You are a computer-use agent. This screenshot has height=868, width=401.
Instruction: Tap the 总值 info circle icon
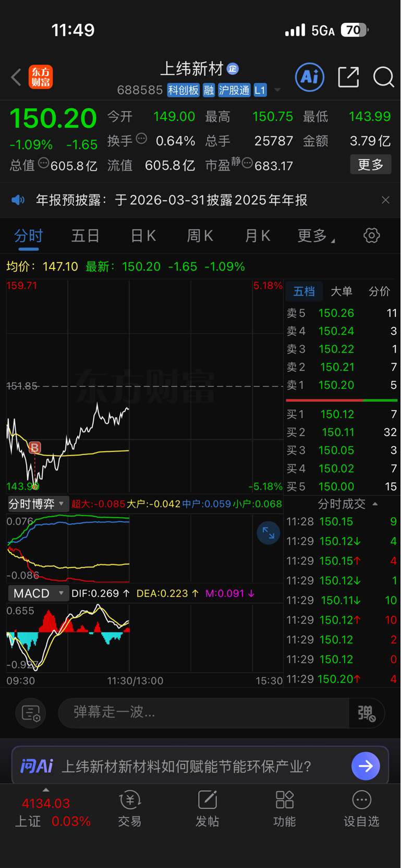(x=44, y=163)
